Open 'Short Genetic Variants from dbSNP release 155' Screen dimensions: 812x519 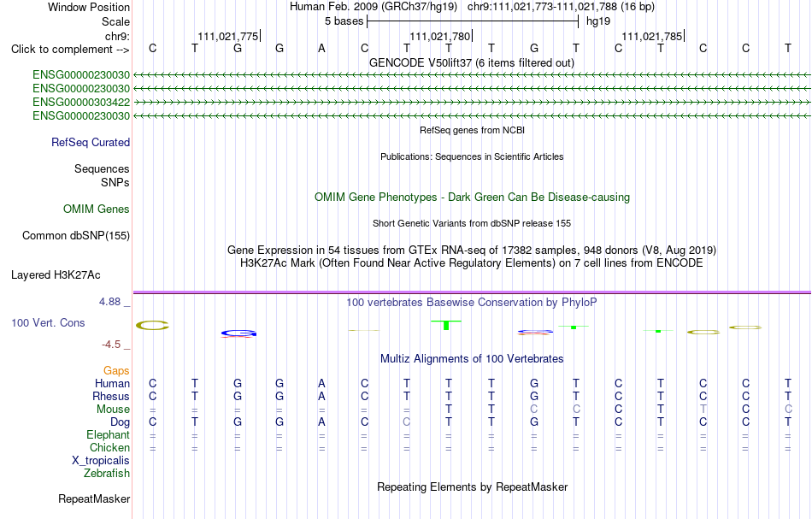(472, 223)
